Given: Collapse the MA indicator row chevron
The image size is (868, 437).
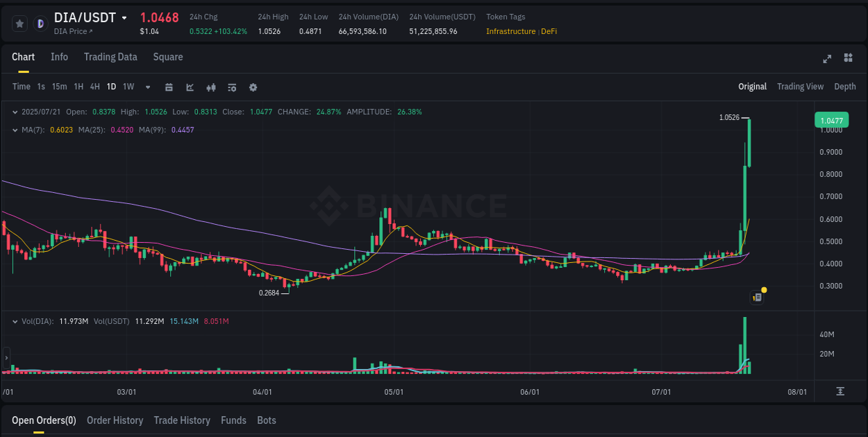Looking at the screenshot, I should point(15,130).
